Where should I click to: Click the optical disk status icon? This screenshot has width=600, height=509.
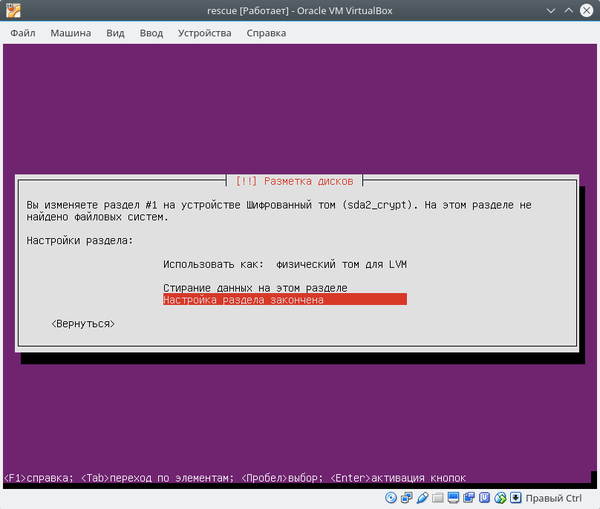click(391, 498)
